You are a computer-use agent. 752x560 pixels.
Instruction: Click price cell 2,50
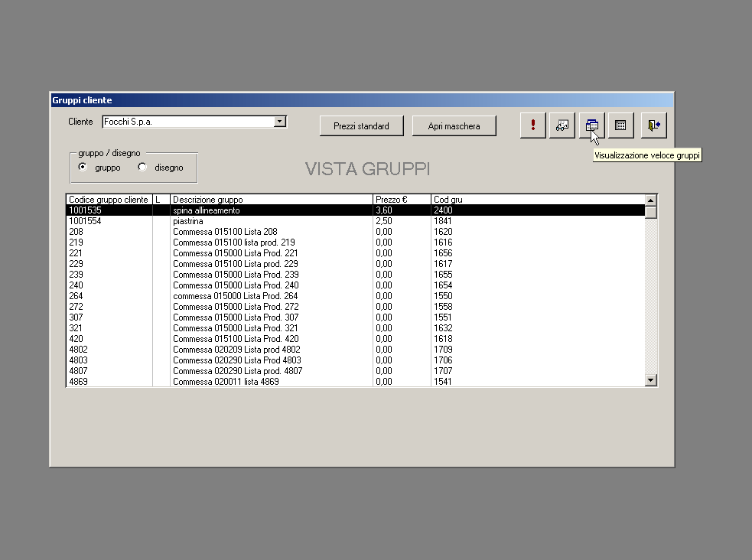click(384, 221)
